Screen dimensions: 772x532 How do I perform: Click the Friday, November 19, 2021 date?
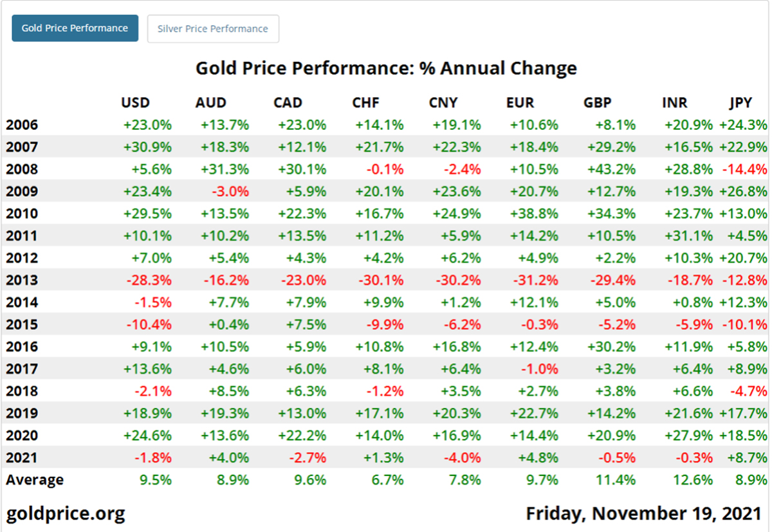coord(643,513)
